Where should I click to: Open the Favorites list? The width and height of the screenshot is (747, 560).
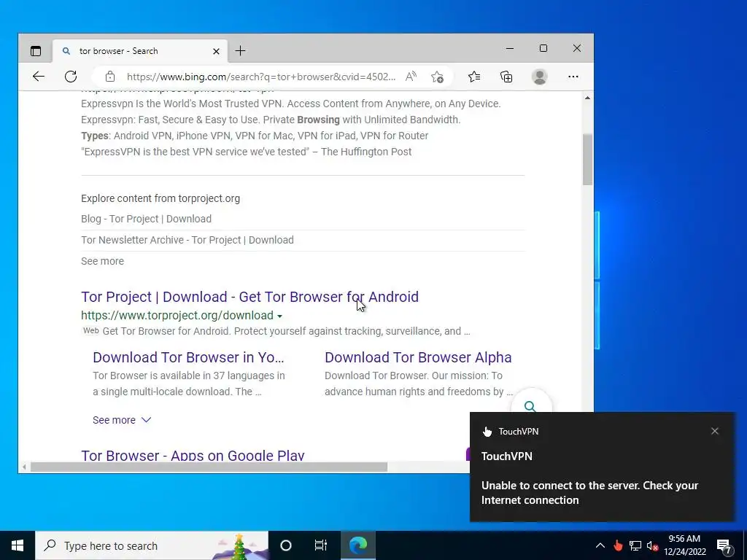[x=474, y=77]
